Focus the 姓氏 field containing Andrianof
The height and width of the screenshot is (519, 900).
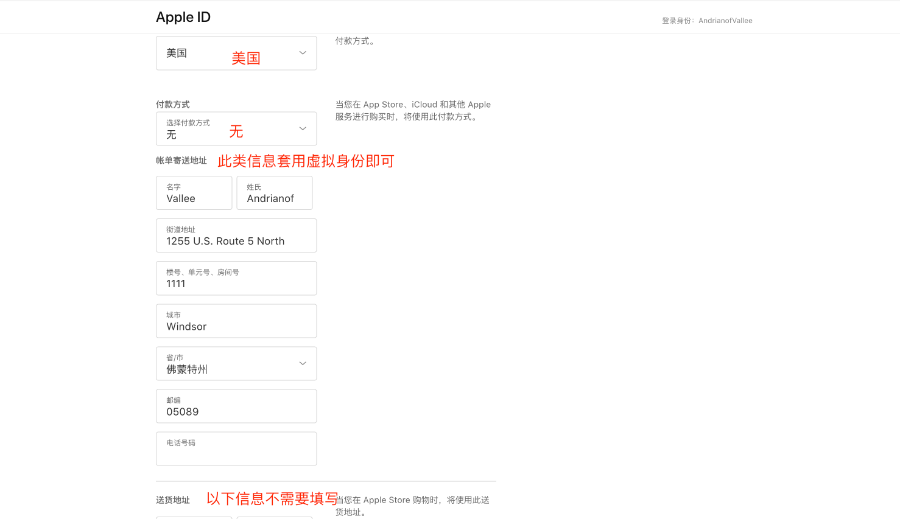[274, 193]
